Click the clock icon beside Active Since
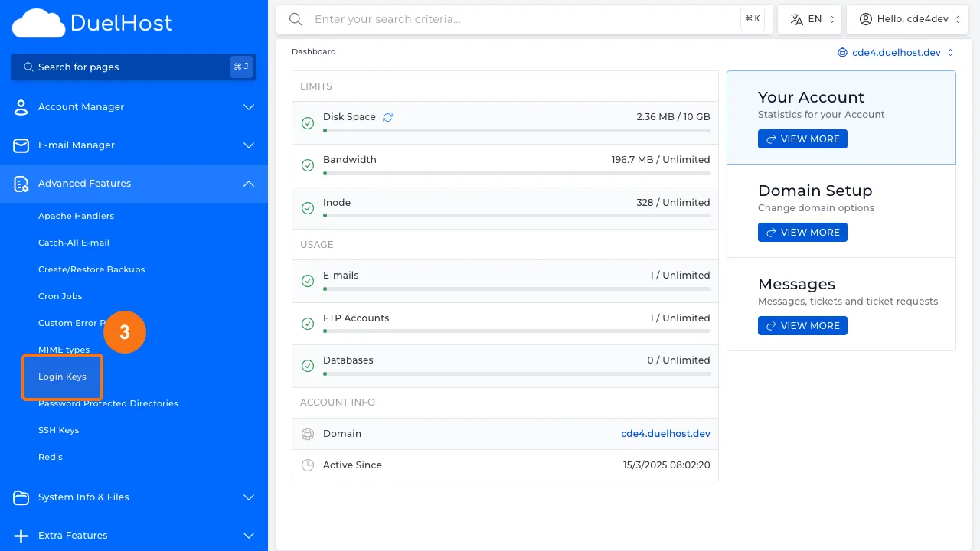This screenshot has height=551, width=980. pyautogui.click(x=308, y=465)
